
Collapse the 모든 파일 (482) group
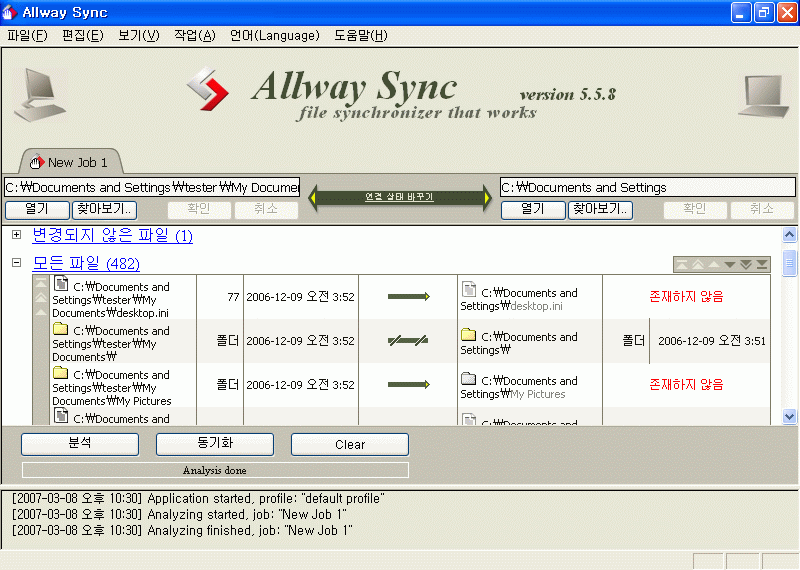click(x=16, y=263)
